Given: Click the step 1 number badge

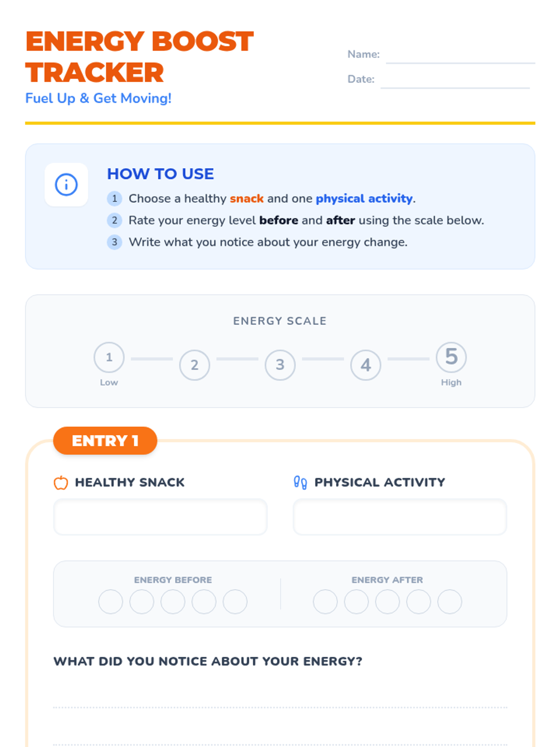Looking at the screenshot, I should (114, 198).
